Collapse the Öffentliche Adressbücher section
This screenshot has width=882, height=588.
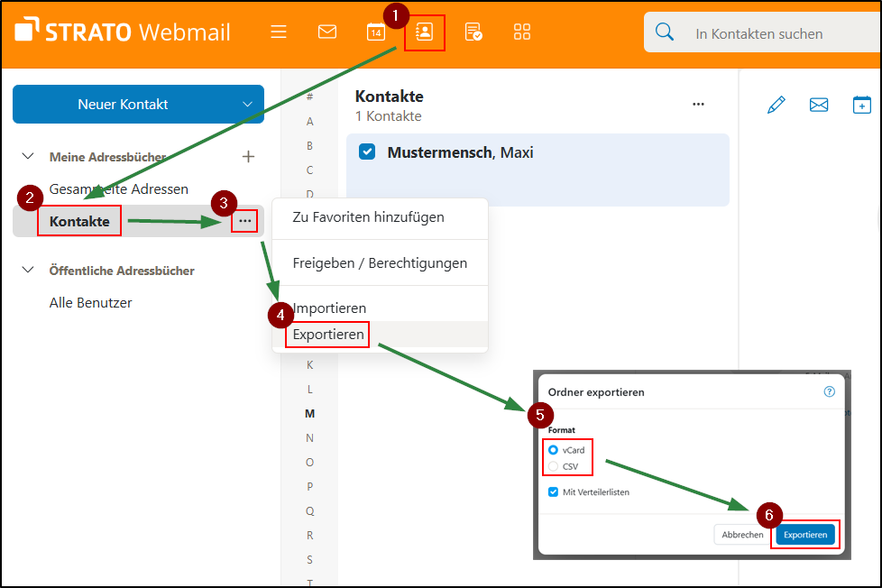tap(28, 271)
